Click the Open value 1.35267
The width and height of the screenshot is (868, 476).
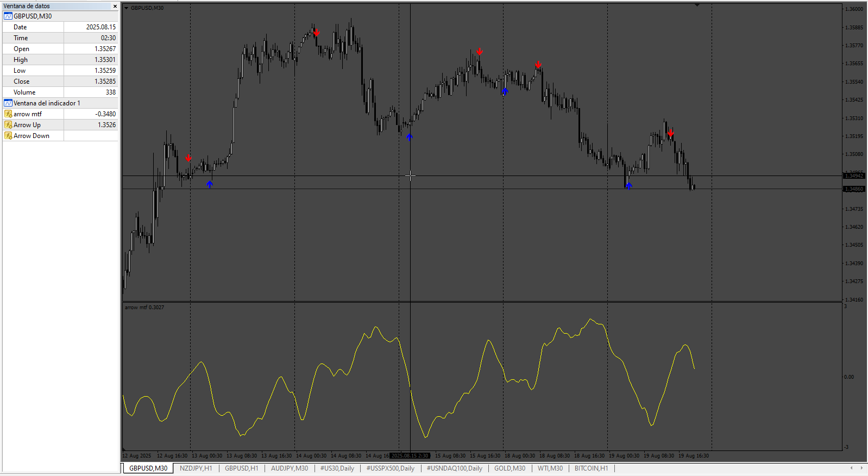[x=105, y=49]
